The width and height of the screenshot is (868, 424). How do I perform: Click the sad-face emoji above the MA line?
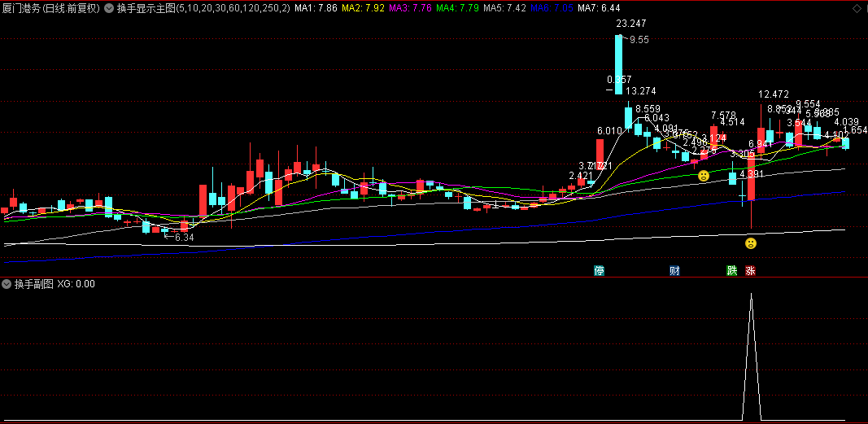[x=703, y=176]
